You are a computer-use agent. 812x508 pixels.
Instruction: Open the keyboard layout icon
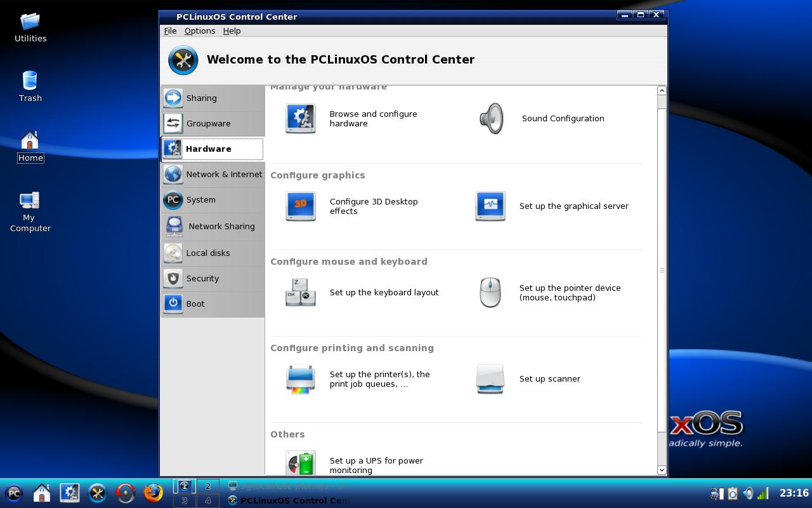[x=301, y=292]
